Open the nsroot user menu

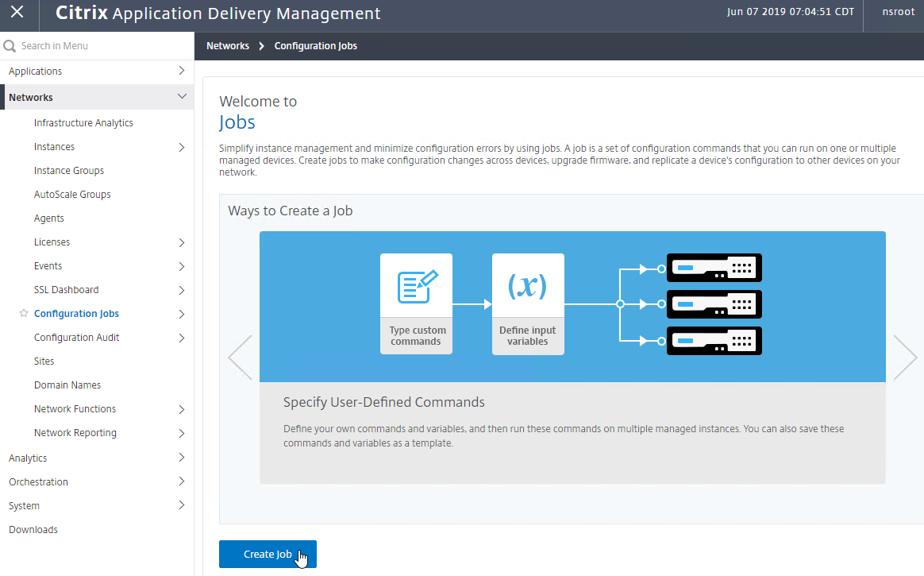[898, 12]
